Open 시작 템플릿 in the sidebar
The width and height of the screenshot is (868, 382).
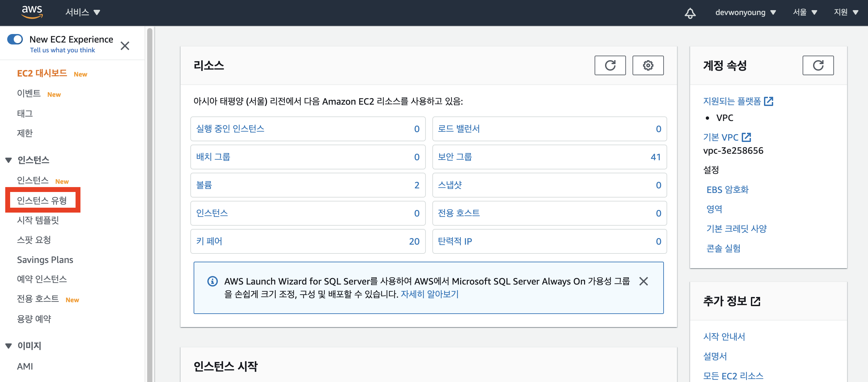tap(38, 220)
